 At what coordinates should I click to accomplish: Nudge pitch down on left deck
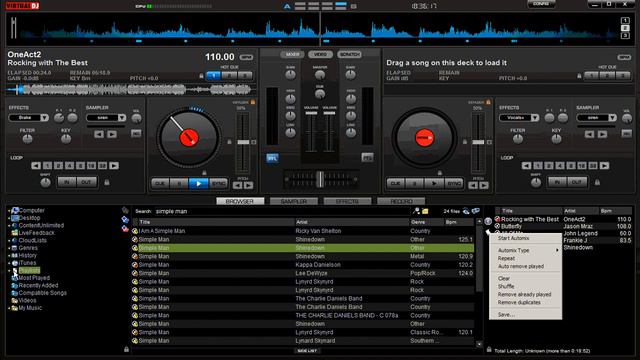(238, 186)
